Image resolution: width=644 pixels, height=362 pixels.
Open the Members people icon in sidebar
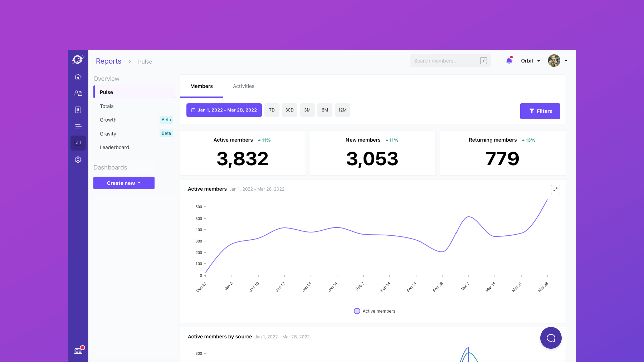pyautogui.click(x=78, y=93)
